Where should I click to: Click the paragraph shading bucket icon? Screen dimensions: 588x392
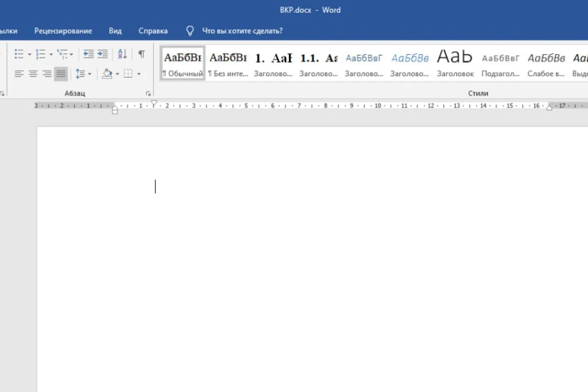point(107,73)
